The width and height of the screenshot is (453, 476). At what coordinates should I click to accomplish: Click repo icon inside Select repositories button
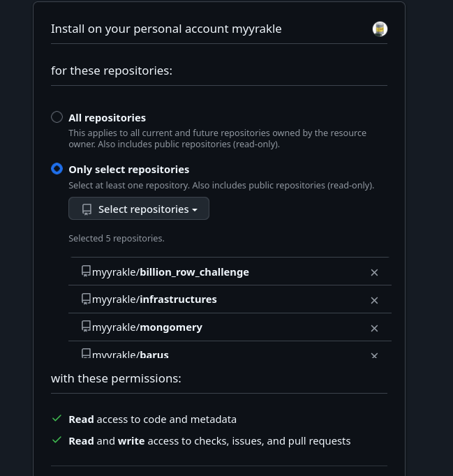tap(87, 209)
